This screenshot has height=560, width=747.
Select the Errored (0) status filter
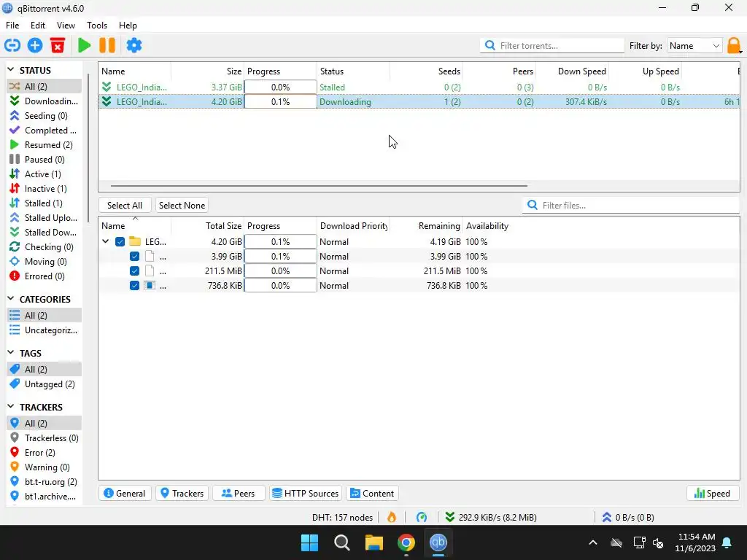tap(44, 276)
